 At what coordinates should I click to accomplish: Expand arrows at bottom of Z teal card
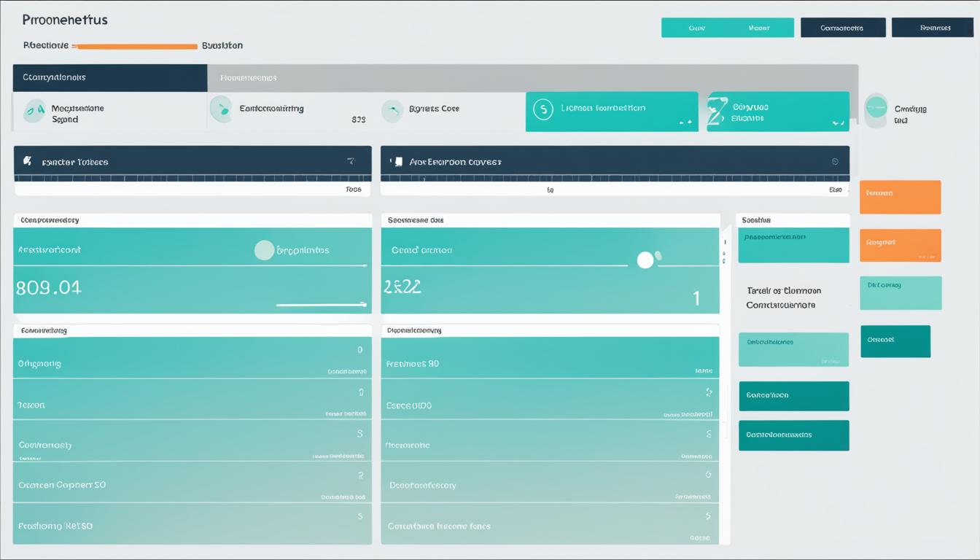[x=836, y=123]
